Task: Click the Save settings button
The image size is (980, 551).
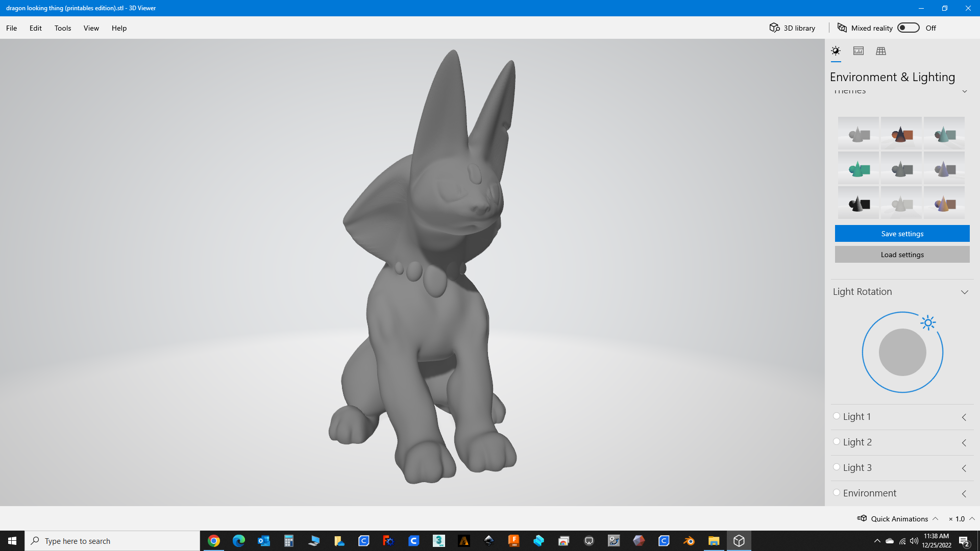Action: 902,234
